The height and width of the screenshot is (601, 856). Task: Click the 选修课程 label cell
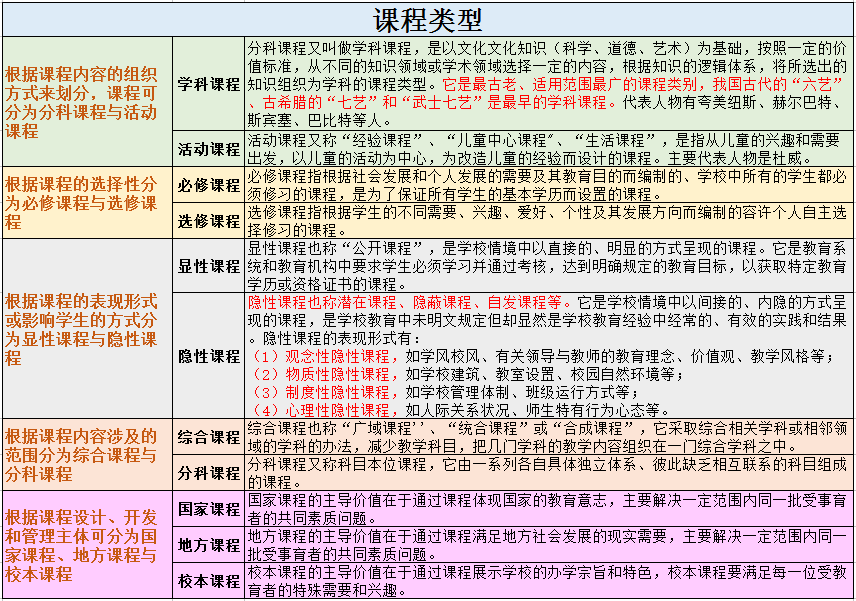point(209,221)
